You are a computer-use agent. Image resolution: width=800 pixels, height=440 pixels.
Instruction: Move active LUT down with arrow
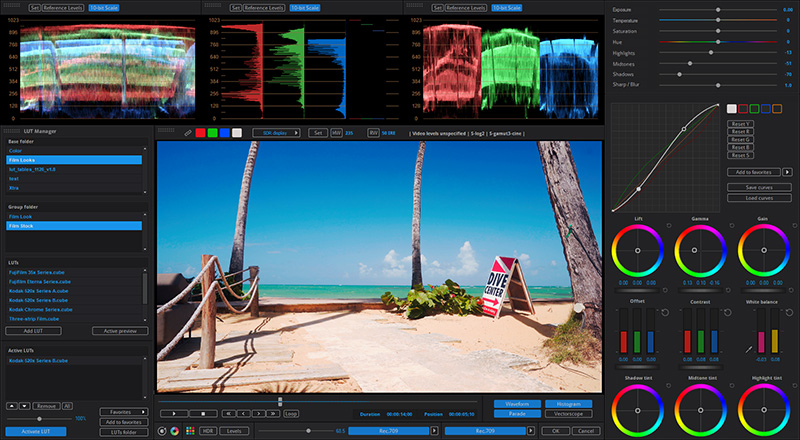point(24,406)
